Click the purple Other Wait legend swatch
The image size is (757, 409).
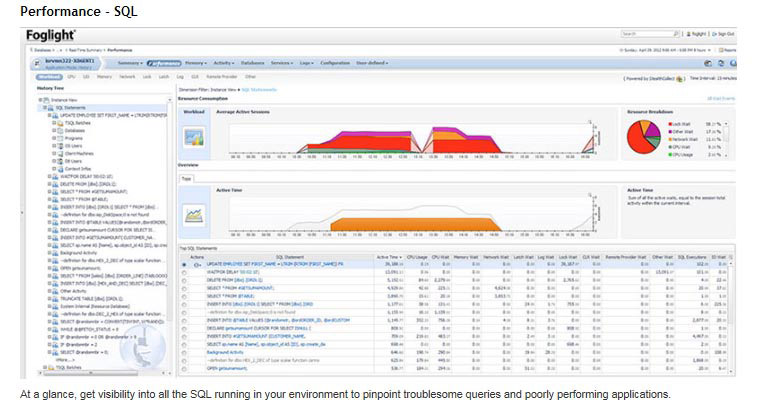[670, 132]
